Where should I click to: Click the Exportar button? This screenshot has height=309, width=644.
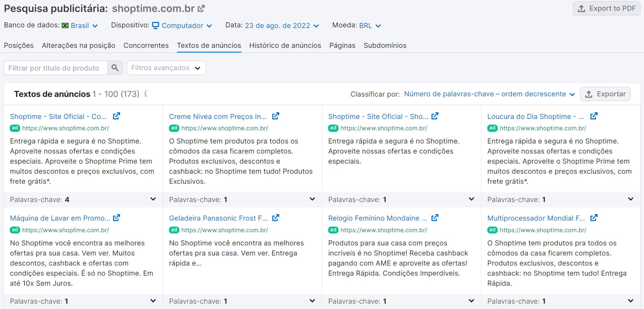[x=605, y=94]
